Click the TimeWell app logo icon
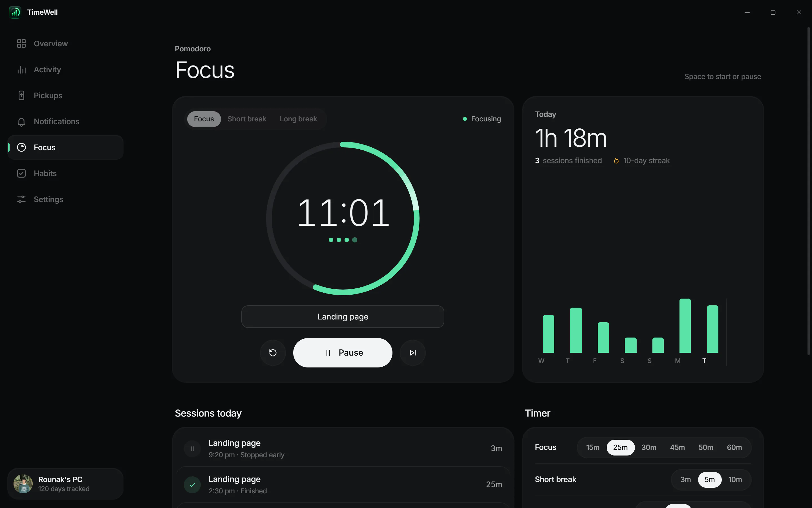This screenshot has height=508, width=812. [15, 12]
